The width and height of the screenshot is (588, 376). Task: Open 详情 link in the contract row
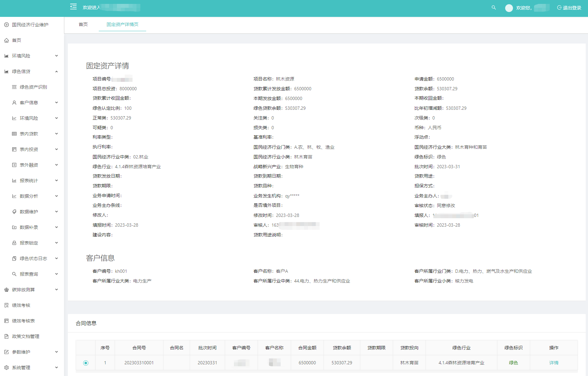click(554, 363)
